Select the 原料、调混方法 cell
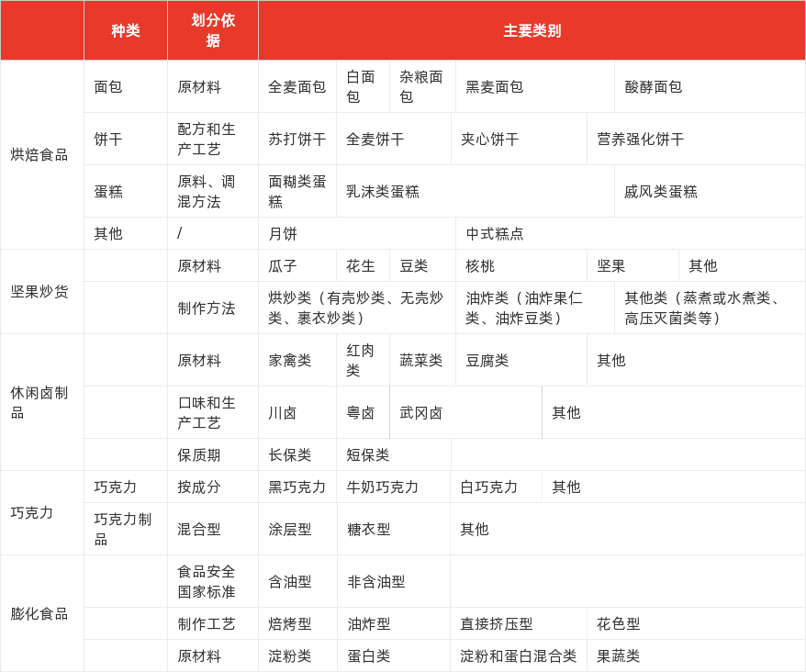The width and height of the screenshot is (806, 672). click(213, 191)
